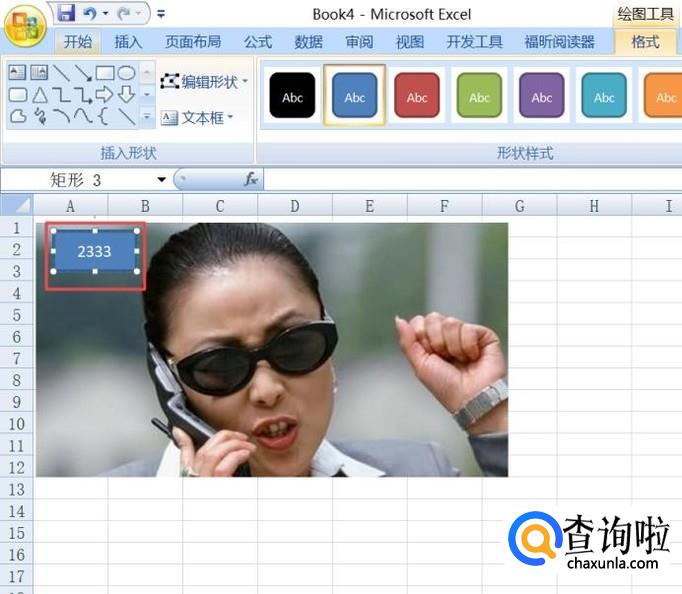Select the right block arrow shape
682x594 pixels.
pyautogui.click(x=104, y=95)
